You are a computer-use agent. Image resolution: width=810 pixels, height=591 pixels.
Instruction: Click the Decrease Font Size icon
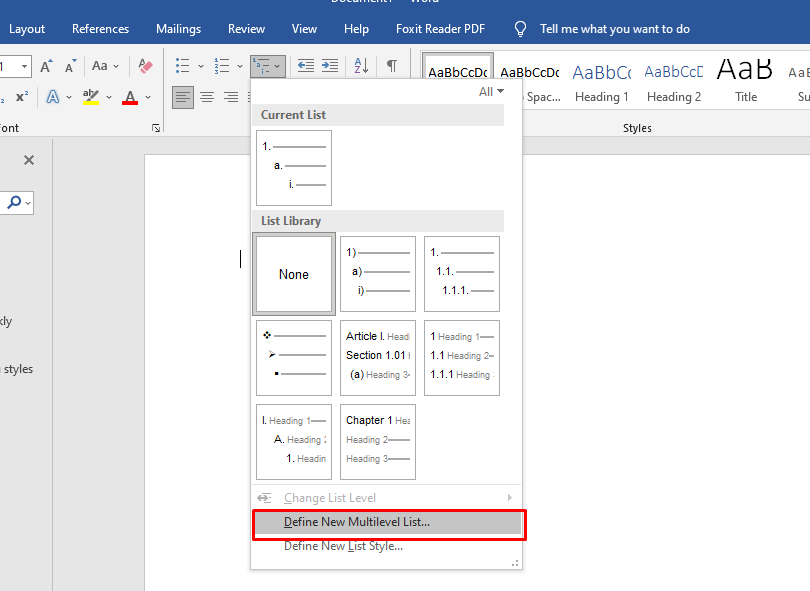[70, 66]
